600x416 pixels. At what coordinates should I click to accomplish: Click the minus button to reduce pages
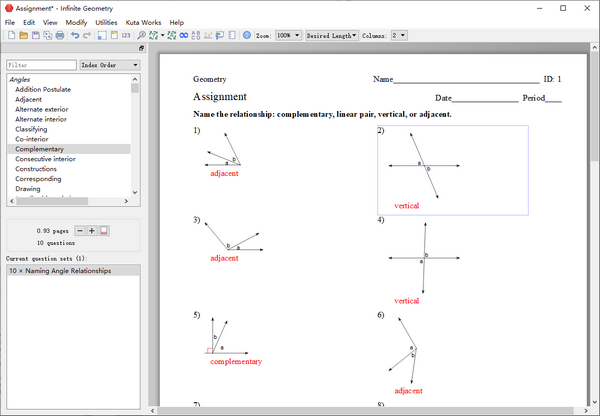(80, 230)
